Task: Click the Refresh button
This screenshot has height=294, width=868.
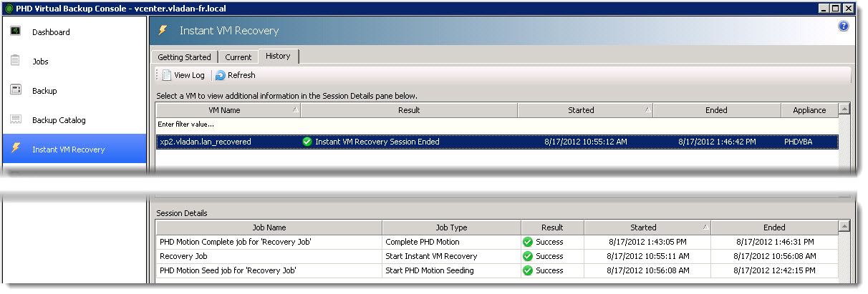Action: [236, 75]
